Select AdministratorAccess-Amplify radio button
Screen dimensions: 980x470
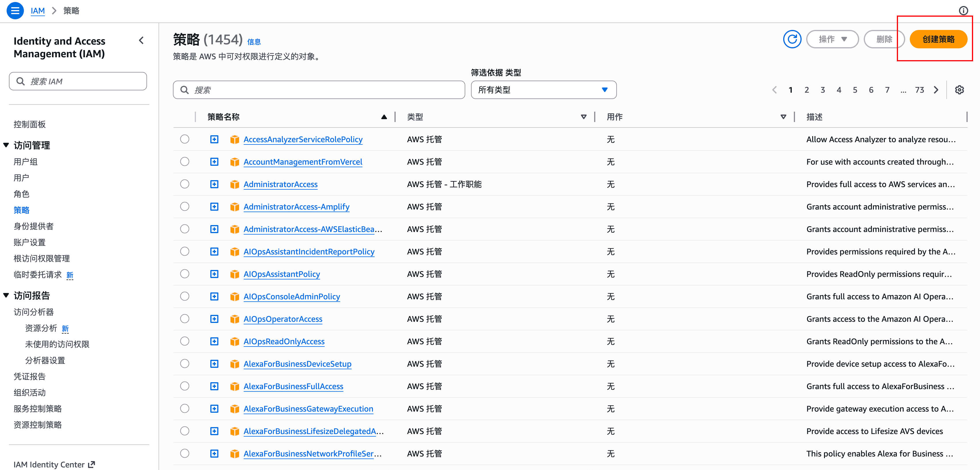[x=184, y=207]
